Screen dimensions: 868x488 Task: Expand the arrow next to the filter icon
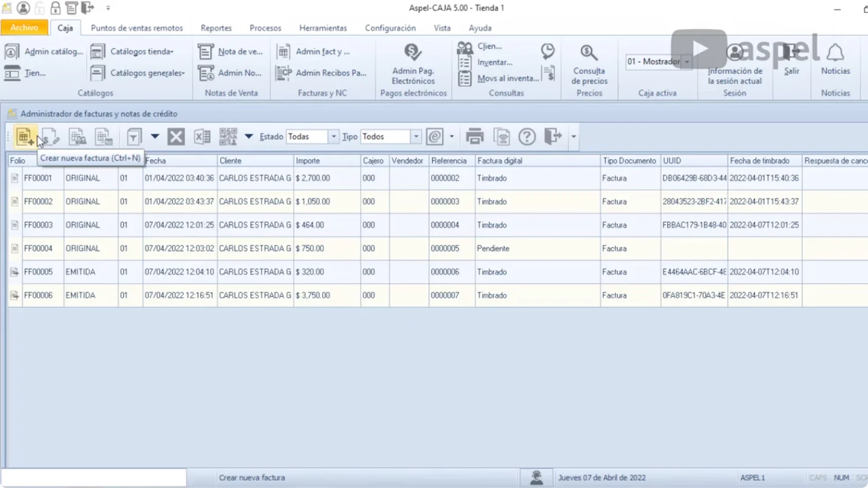coord(155,136)
